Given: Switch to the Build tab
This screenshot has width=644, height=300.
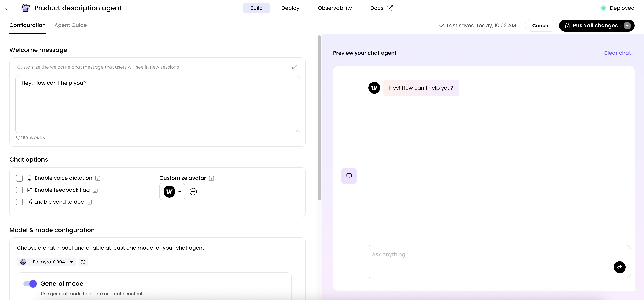Looking at the screenshot, I should [256, 8].
